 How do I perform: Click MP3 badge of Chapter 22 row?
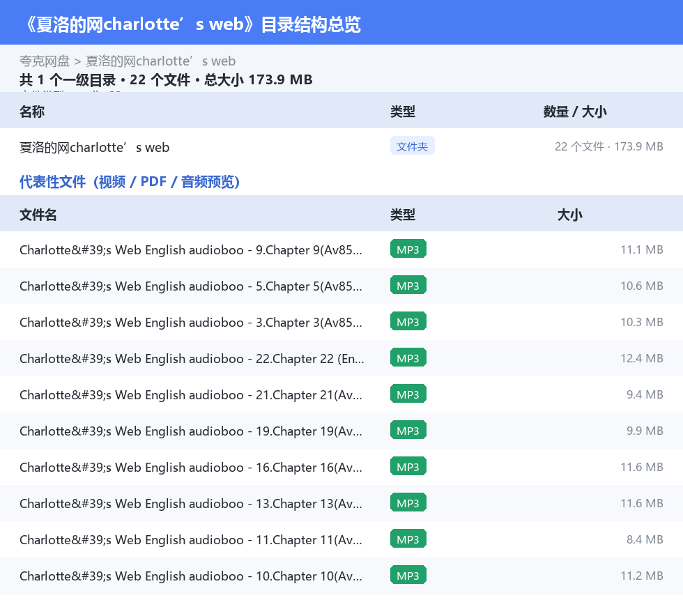pyautogui.click(x=408, y=357)
